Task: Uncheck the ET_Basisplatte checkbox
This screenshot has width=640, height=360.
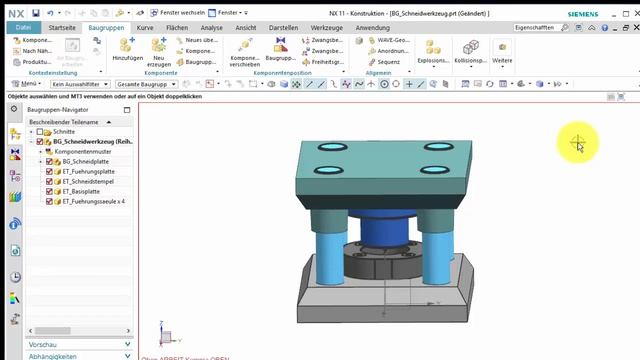Action: pyautogui.click(x=49, y=191)
